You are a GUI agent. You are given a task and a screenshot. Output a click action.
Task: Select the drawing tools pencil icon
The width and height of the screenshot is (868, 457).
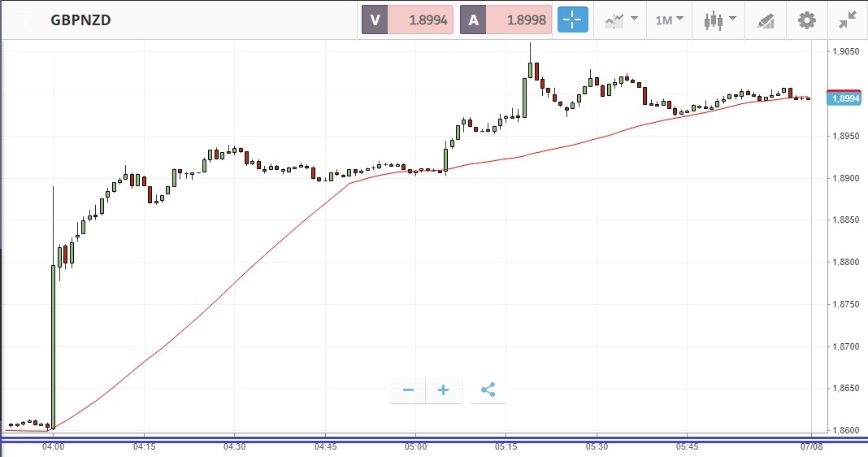pyautogui.click(x=766, y=20)
